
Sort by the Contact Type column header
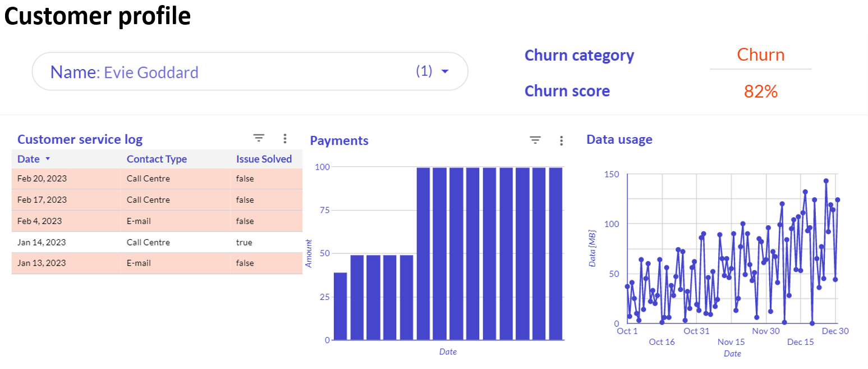click(157, 159)
